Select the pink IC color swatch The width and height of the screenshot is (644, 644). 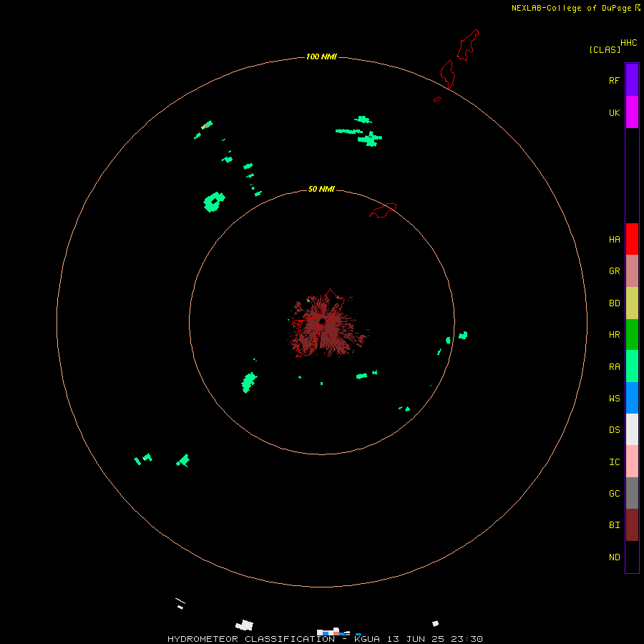pyautogui.click(x=632, y=462)
